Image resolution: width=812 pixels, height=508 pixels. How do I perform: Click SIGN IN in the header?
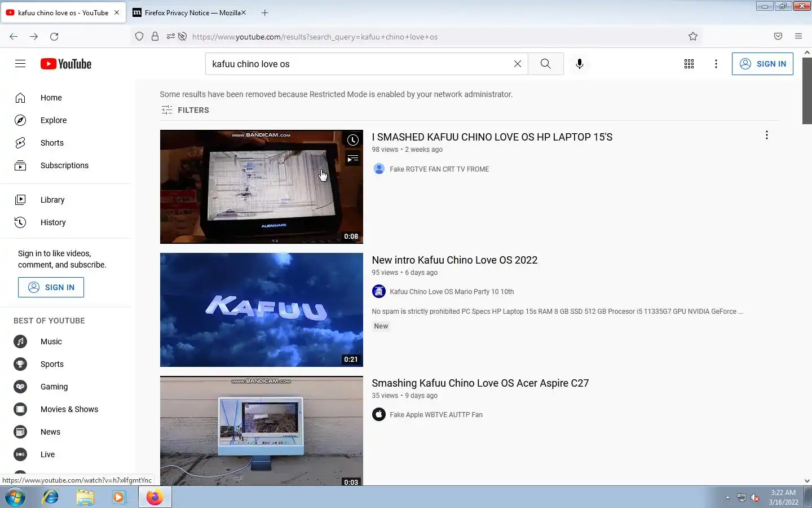click(x=762, y=64)
